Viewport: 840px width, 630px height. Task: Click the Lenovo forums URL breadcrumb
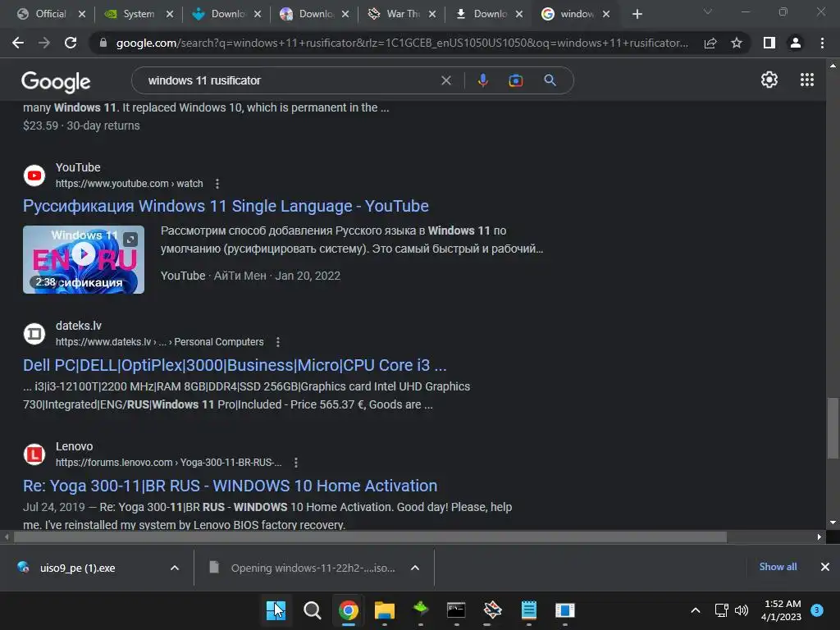pos(168,463)
